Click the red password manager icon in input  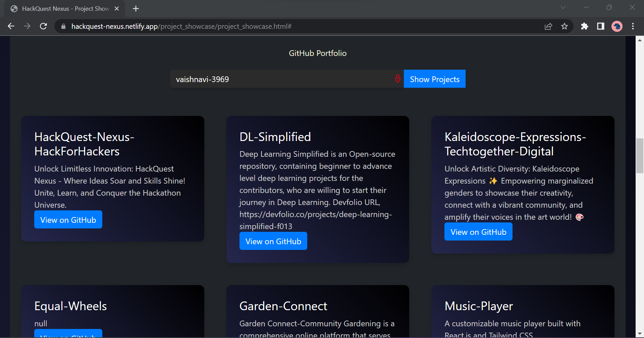(398, 78)
